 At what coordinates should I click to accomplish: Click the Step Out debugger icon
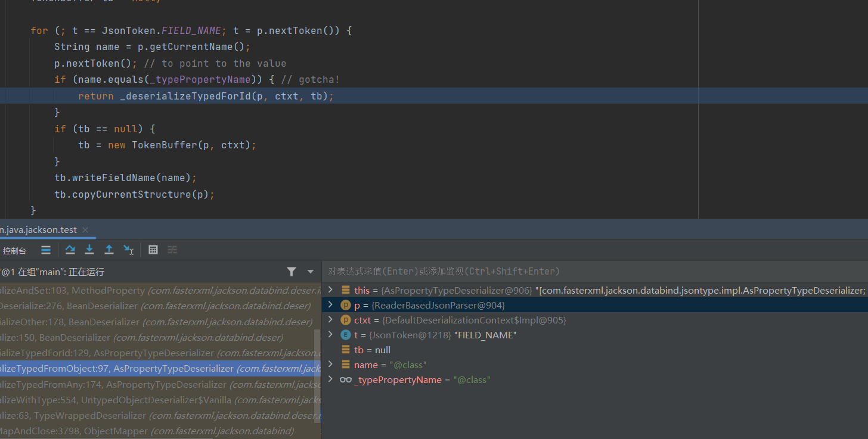(x=109, y=250)
